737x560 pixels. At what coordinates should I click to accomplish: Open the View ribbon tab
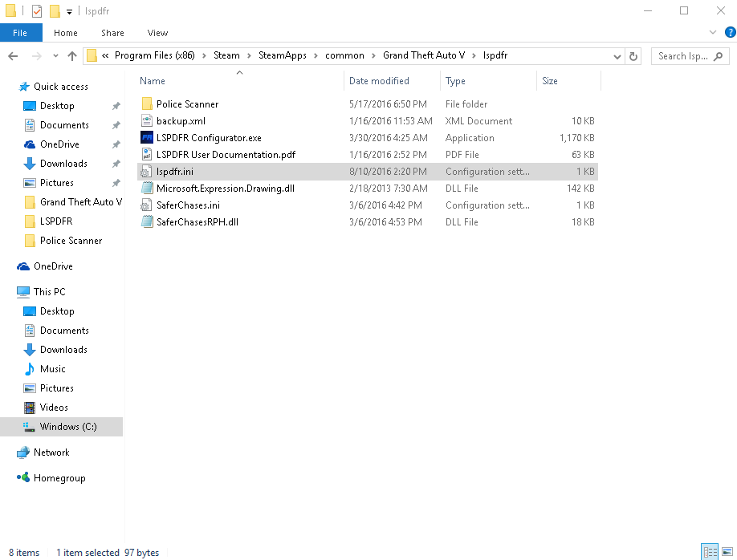pos(157,33)
